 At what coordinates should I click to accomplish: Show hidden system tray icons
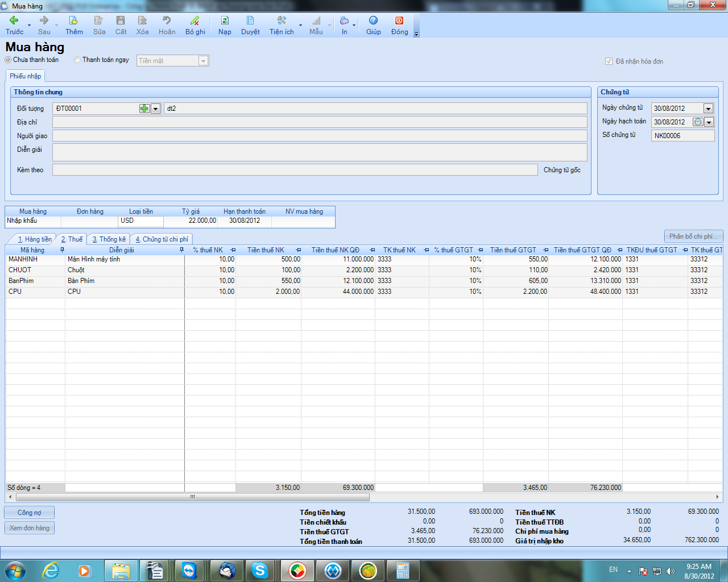click(x=629, y=571)
